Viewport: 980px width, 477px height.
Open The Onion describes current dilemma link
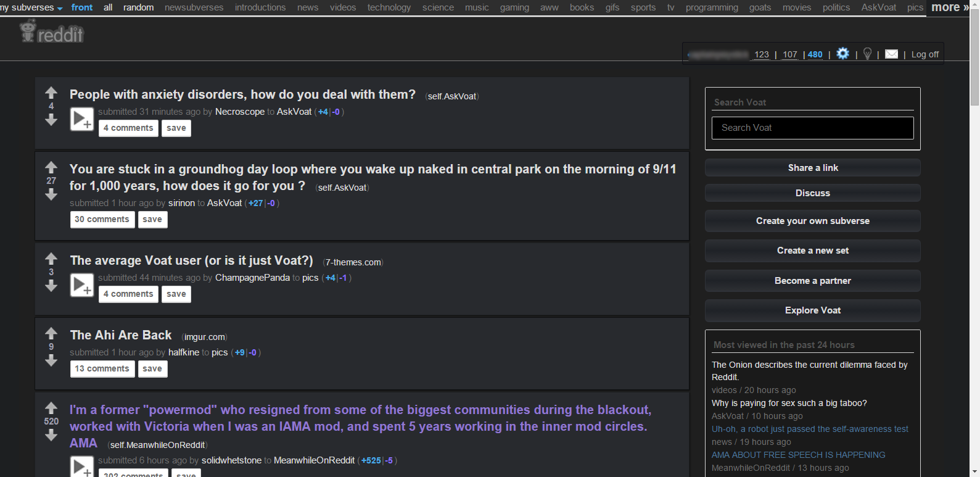[x=810, y=371]
